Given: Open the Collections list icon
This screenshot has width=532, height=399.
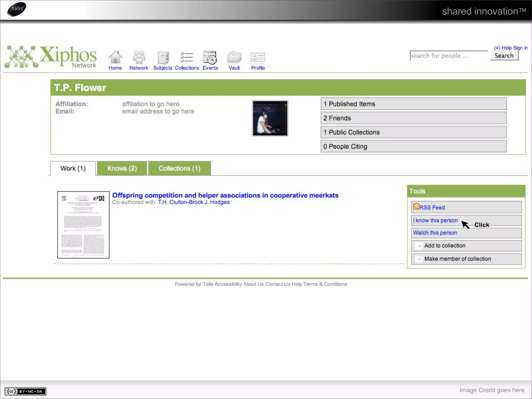Looking at the screenshot, I should point(187,57).
